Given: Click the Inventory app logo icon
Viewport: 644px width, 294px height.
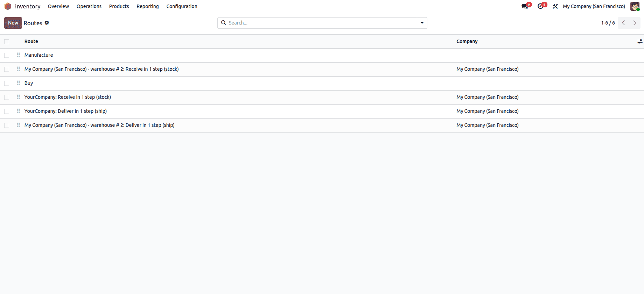Looking at the screenshot, I should point(8,6).
